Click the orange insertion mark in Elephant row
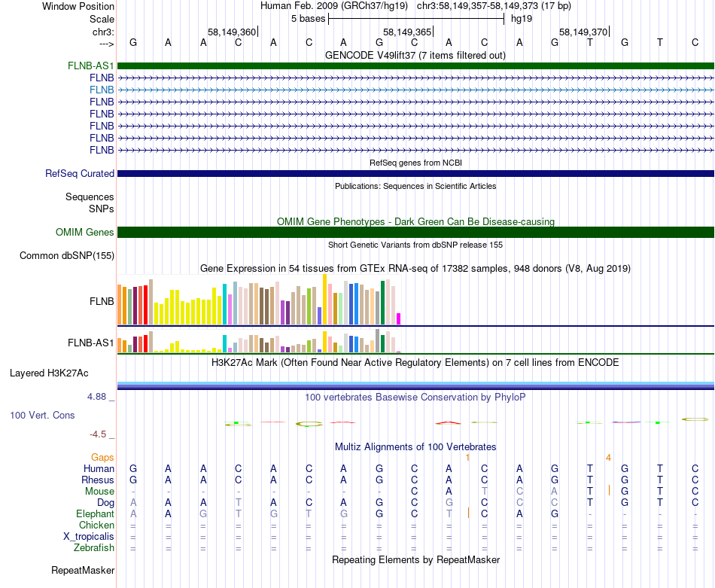715x588 pixels. coord(468,513)
